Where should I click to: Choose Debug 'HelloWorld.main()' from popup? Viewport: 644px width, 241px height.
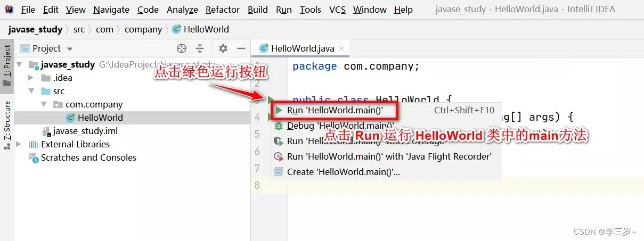point(386,126)
